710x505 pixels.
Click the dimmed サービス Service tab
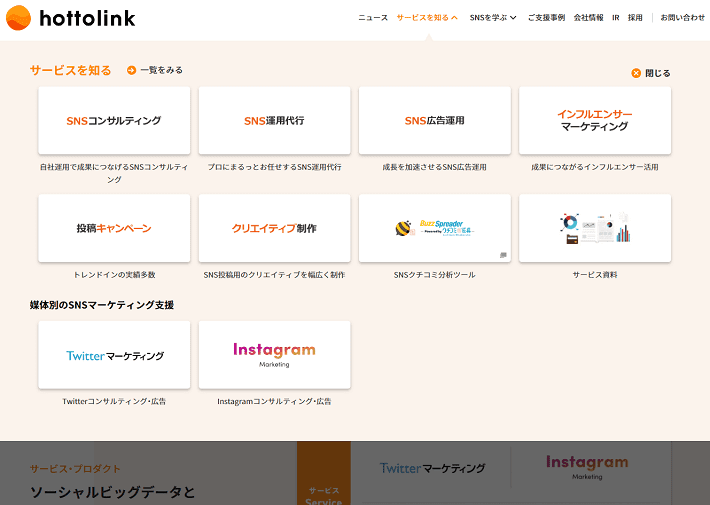(x=324, y=473)
